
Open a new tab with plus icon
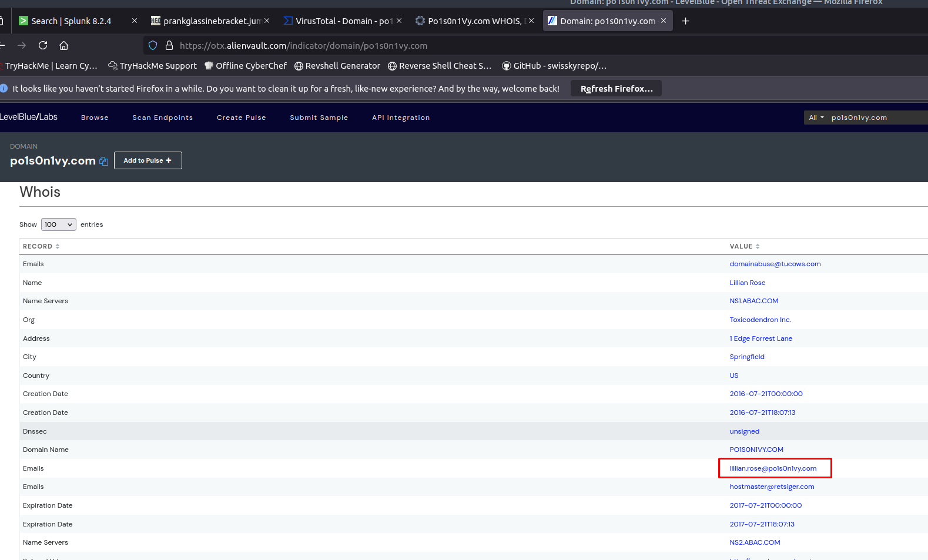(685, 21)
